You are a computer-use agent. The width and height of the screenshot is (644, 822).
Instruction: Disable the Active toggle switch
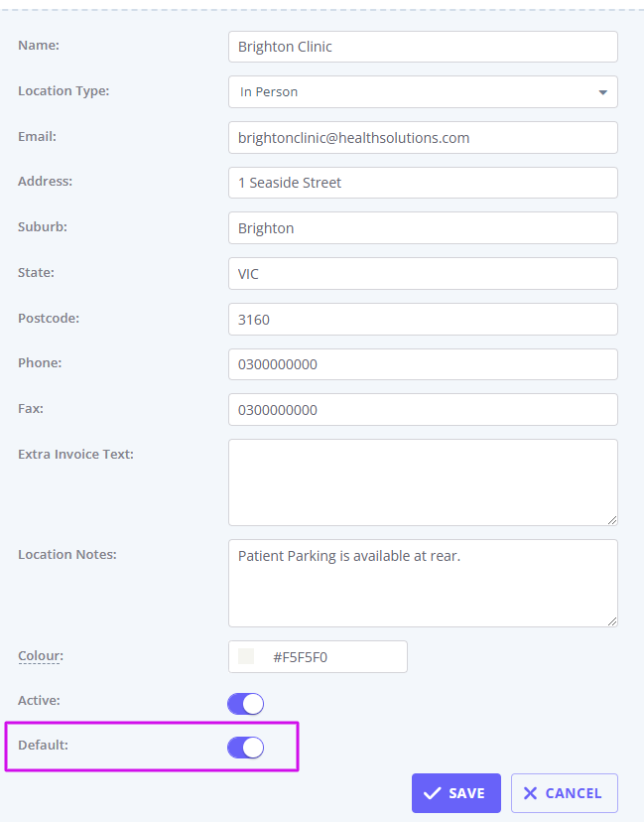245,704
